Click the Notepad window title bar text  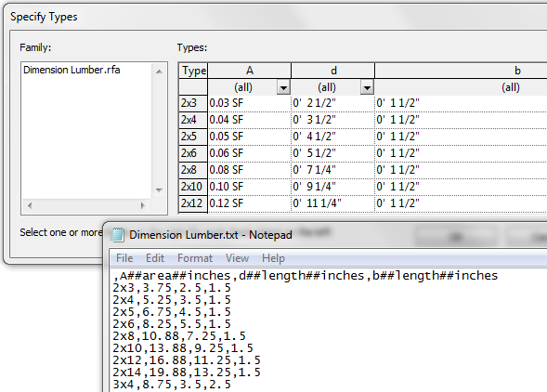tap(211, 235)
